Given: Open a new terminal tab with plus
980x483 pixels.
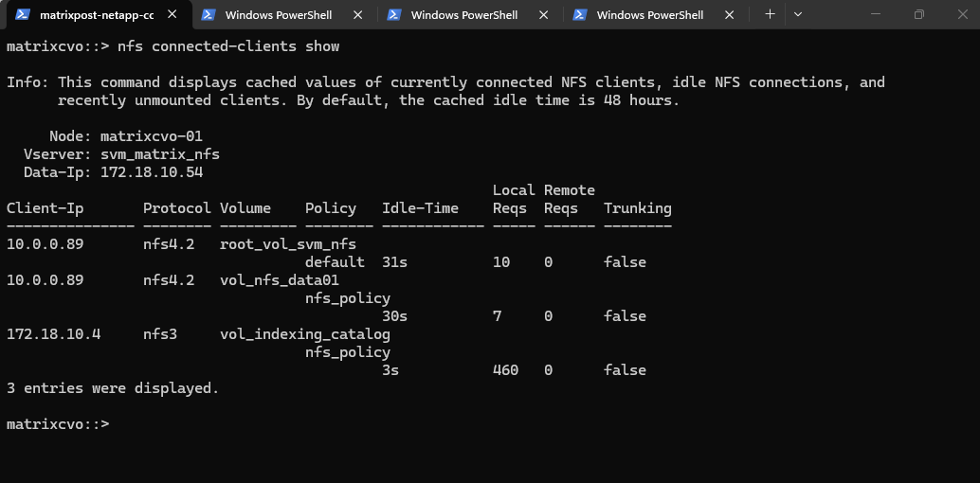Looking at the screenshot, I should point(770,14).
